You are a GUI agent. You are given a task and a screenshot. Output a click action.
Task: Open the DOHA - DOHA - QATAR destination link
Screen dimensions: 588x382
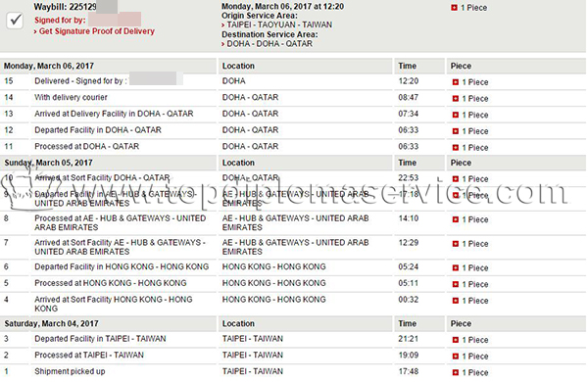point(269,43)
